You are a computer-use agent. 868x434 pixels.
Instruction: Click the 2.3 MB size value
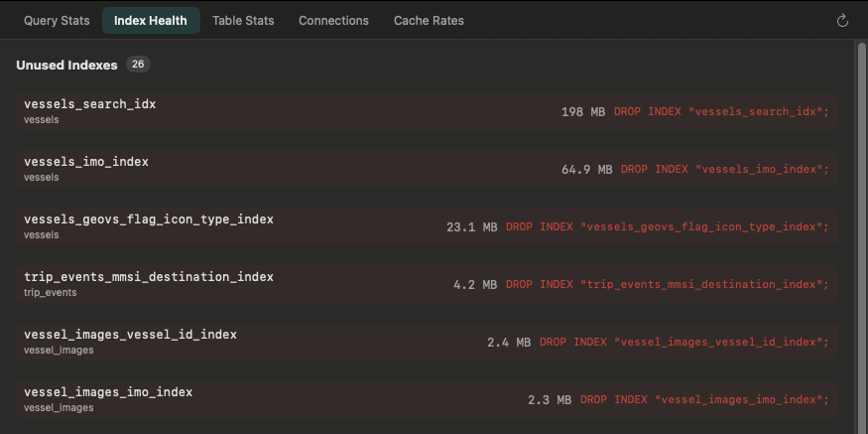click(550, 400)
